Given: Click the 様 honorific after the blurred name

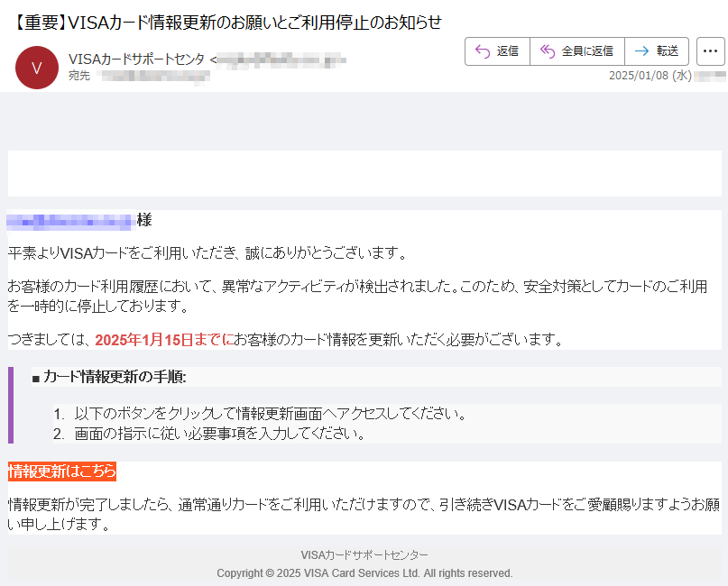Looking at the screenshot, I should coord(144,220).
